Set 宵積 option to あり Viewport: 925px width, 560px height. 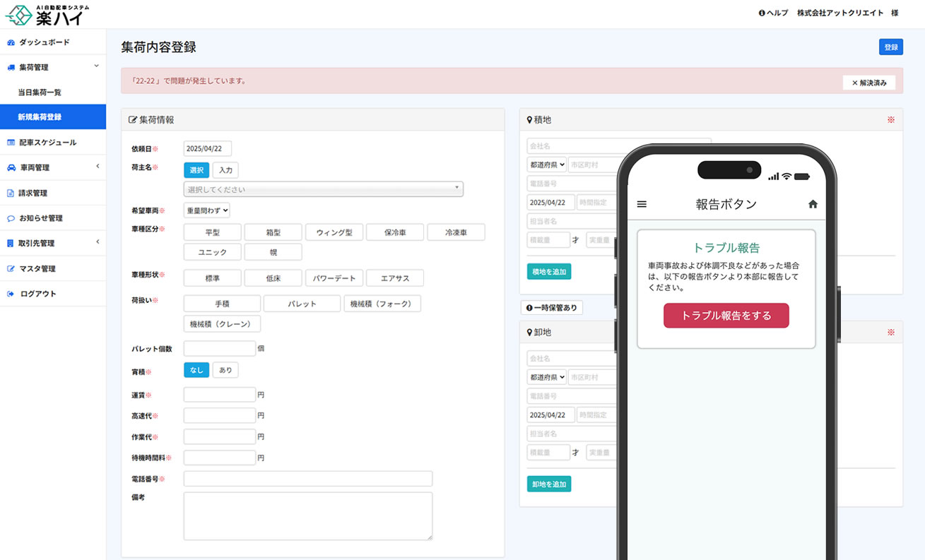225,370
